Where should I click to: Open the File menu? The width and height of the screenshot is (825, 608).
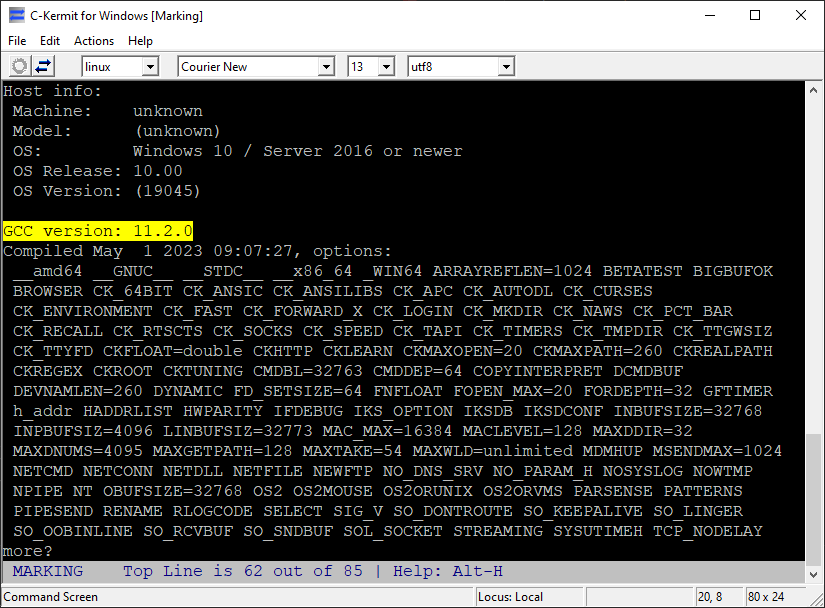17,41
